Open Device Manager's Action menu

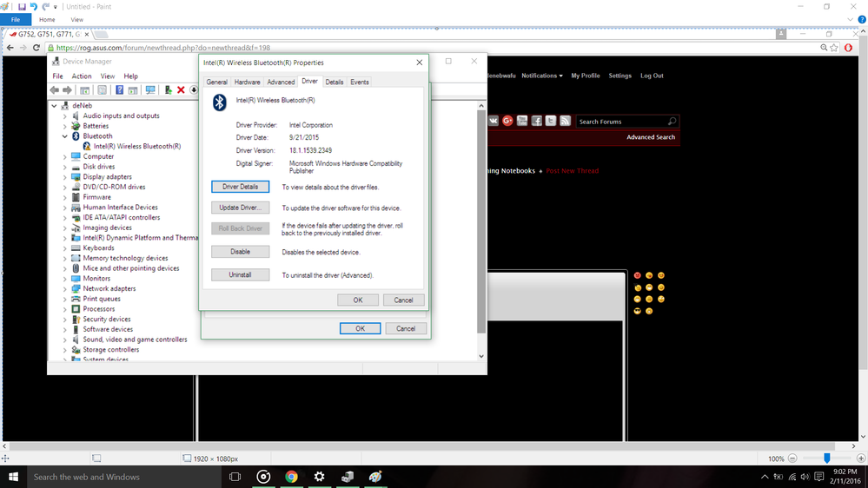[82, 76]
